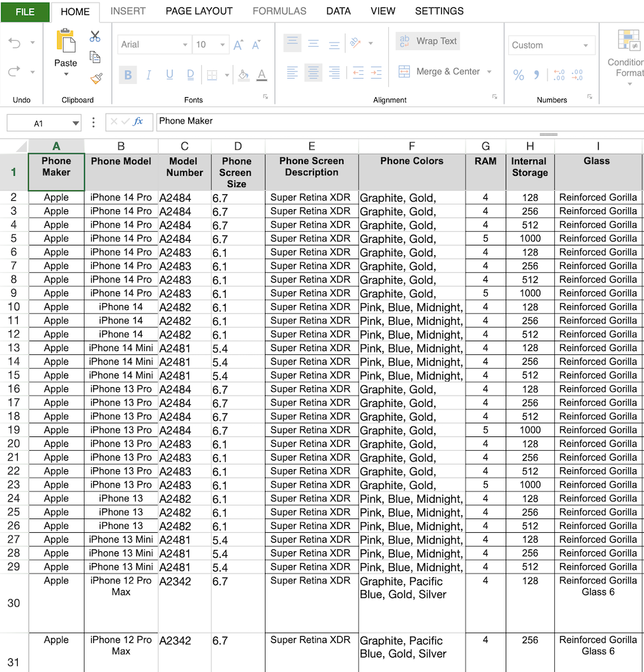Select top vertical alignment

[292, 43]
